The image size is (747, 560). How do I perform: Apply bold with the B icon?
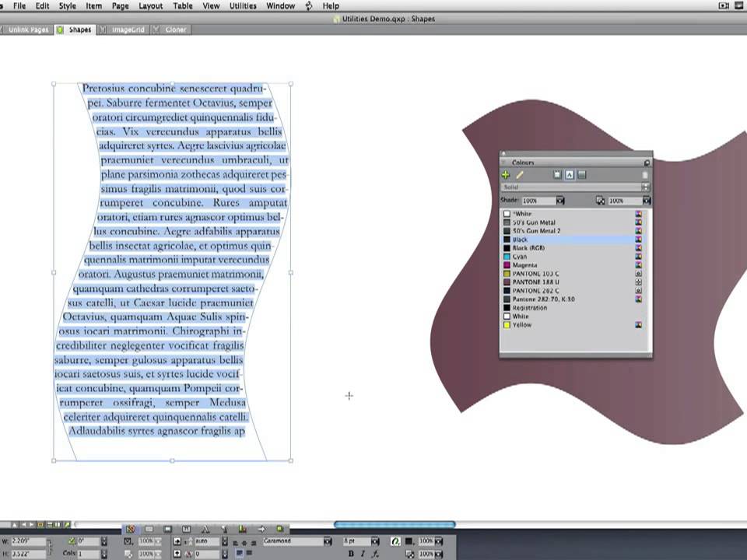(351, 553)
